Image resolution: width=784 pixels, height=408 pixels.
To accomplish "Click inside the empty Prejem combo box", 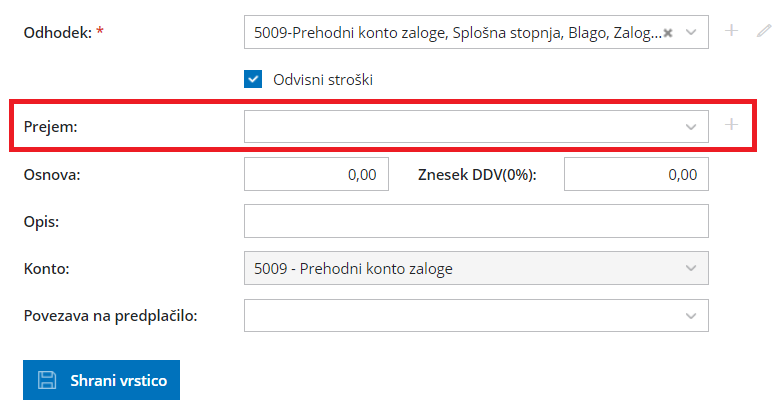I will [x=460, y=126].
